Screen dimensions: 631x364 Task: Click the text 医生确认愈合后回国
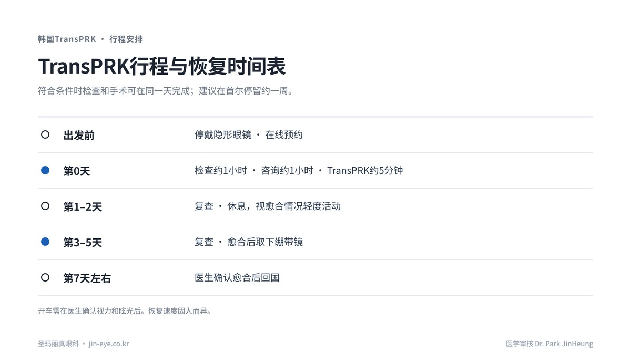tap(237, 278)
